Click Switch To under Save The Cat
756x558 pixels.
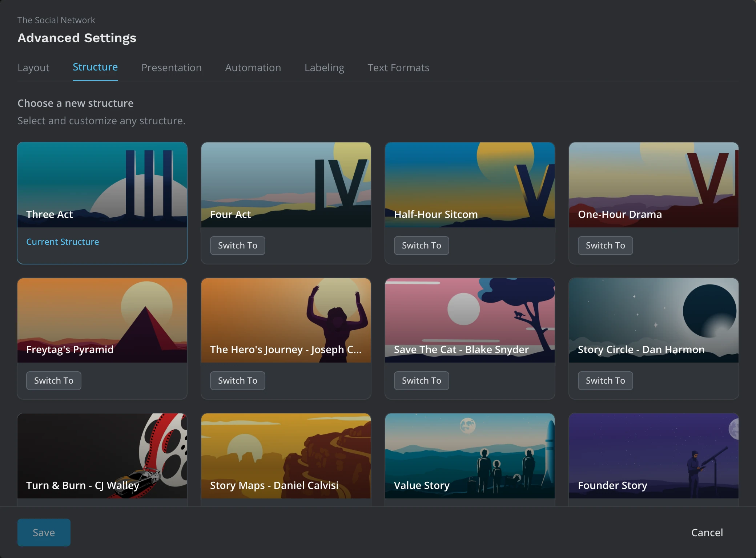[x=422, y=381]
